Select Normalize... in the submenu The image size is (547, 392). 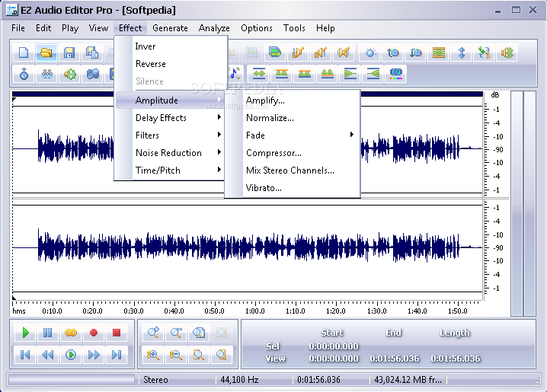tap(293, 118)
